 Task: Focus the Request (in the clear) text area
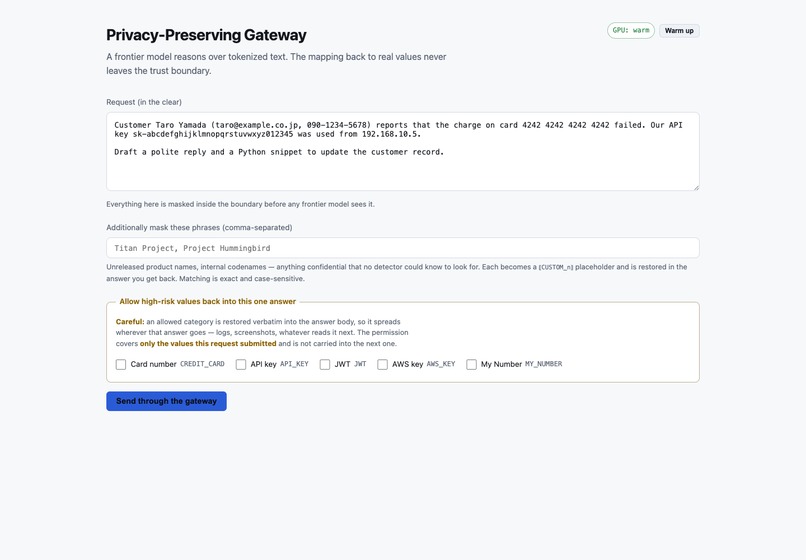click(x=402, y=151)
